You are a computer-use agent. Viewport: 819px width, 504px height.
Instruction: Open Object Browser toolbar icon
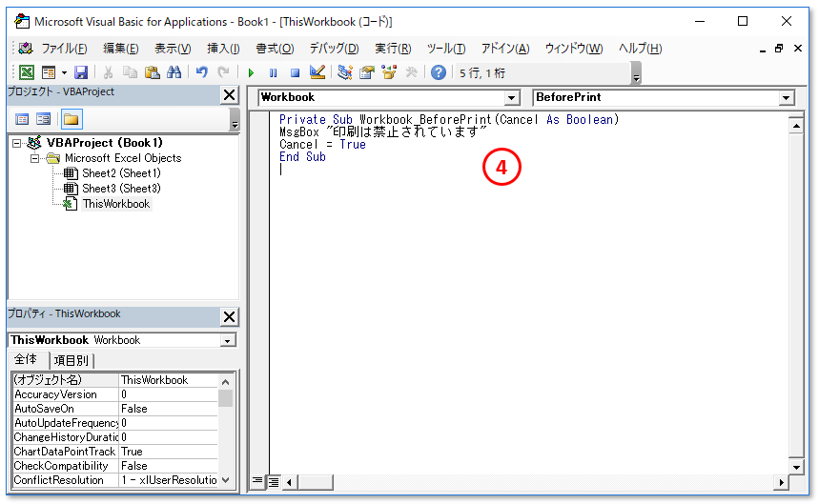(x=389, y=72)
